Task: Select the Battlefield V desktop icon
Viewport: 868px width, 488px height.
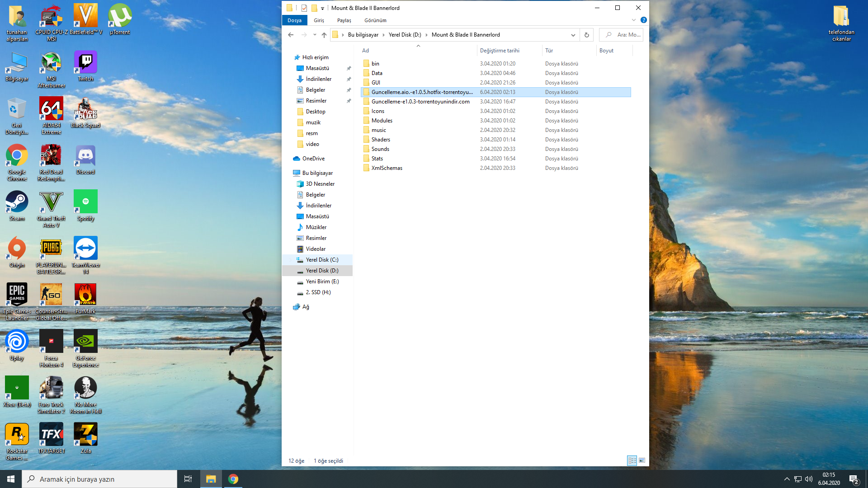Action: click(x=85, y=19)
